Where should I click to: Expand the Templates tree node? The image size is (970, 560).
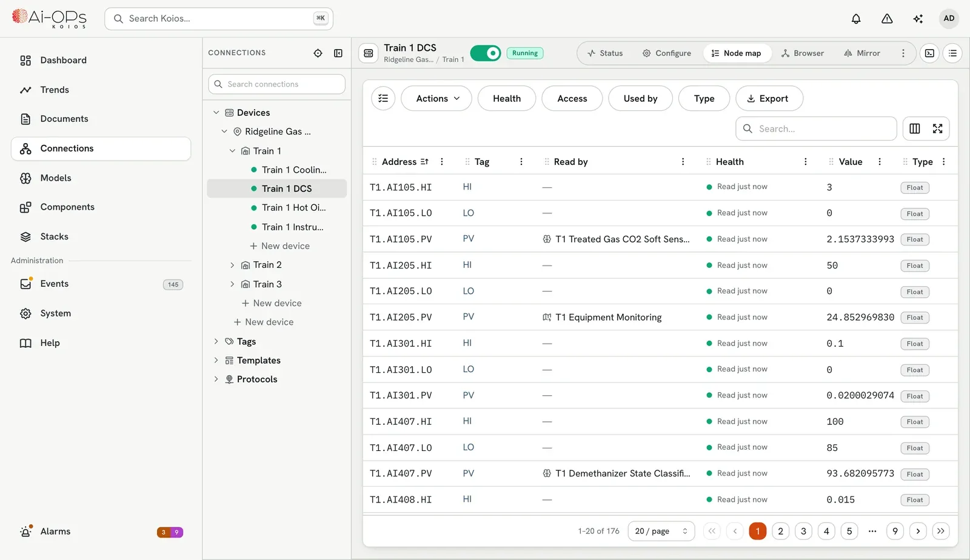click(x=216, y=360)
